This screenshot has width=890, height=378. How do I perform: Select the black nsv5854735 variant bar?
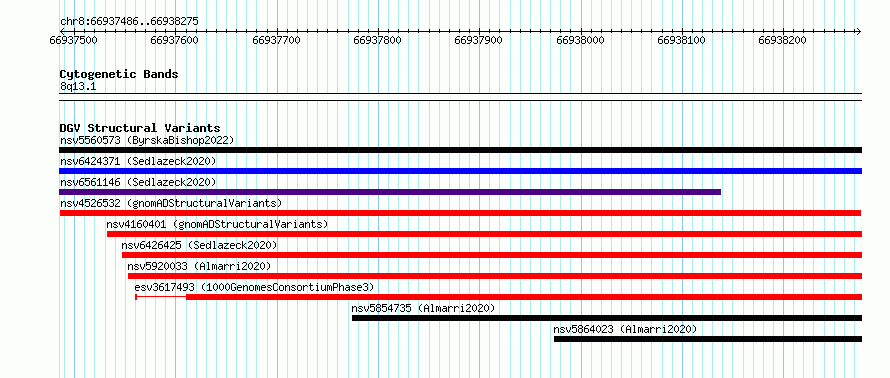coord(607,318)
